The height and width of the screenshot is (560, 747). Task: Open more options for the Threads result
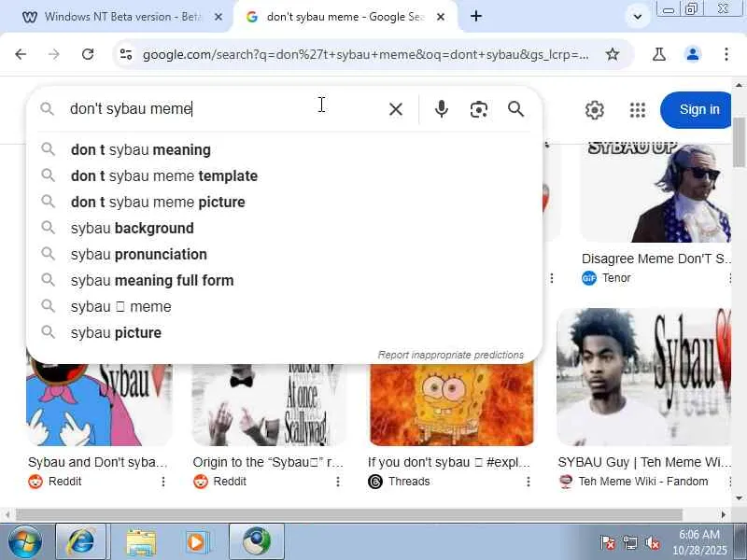pyautogui.click(x=528, y=482)
